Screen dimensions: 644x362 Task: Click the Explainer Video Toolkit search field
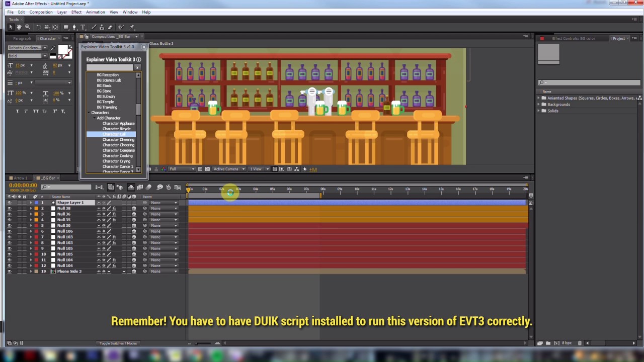(110, 67)
